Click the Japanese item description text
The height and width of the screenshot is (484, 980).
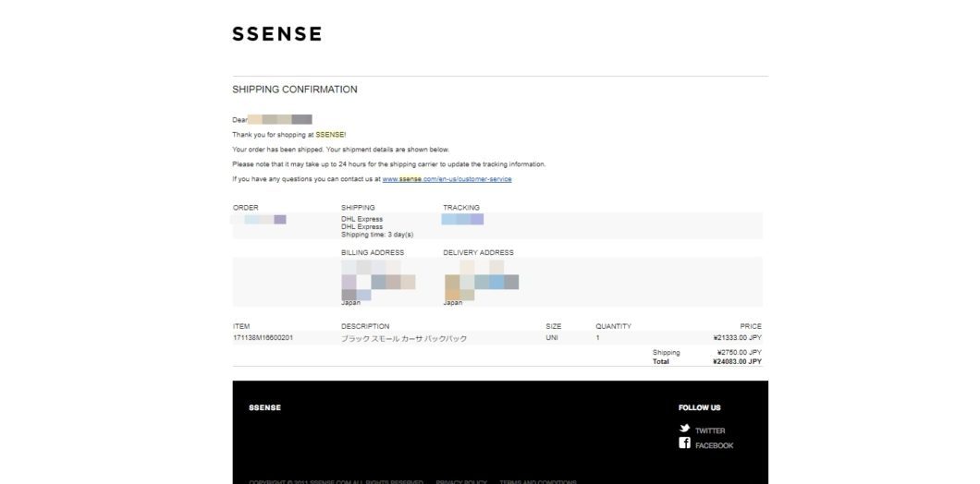[404, 338]
